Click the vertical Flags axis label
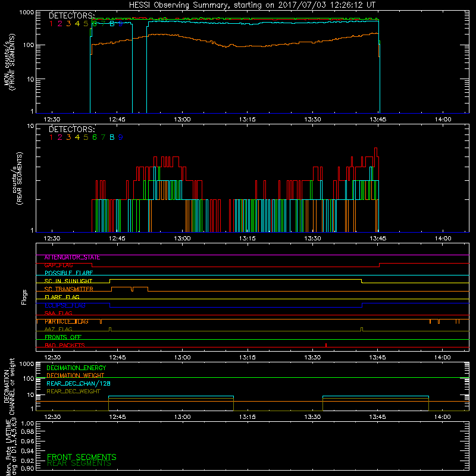Image resolution: width=476 pixels, height=476 pixels. point(24,297)
